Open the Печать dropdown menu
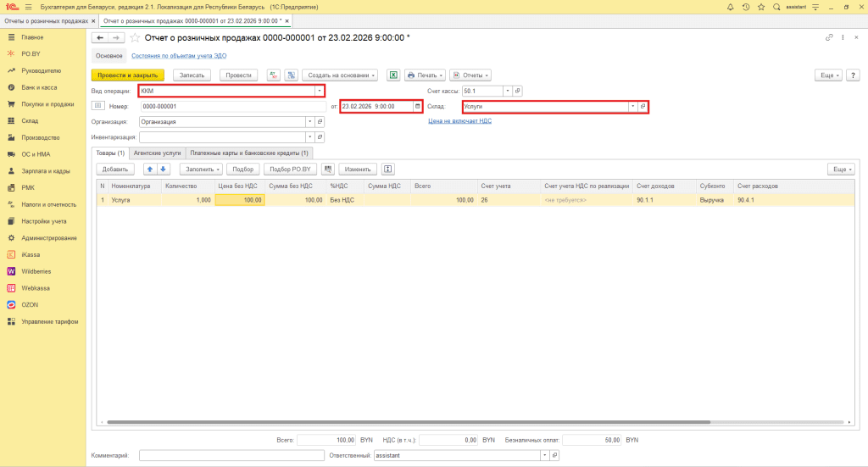The width and height of the screenshot is (868, 467). pyautogui.click(x=426, y=75)
